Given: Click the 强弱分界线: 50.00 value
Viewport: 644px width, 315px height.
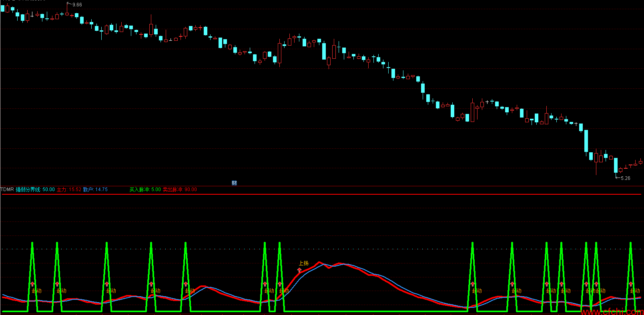Looking at the screenshot, I should (35, 189).
